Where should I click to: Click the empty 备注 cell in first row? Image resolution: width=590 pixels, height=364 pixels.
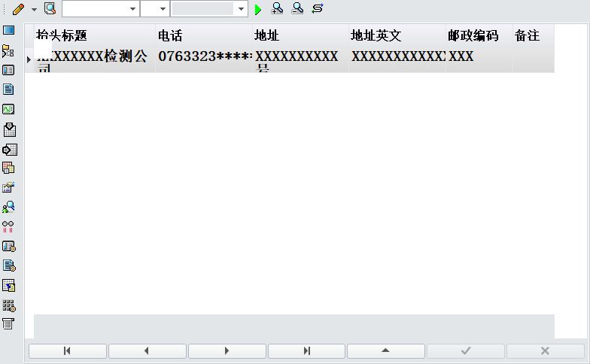pyautogui.click(x=534, y=60)
